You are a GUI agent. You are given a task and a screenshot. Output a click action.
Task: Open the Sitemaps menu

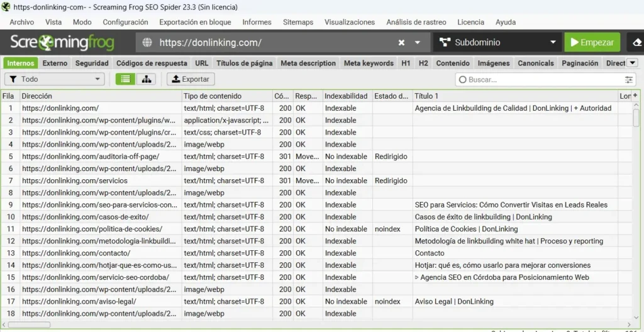pyautogui.click(x=297, y=22)
